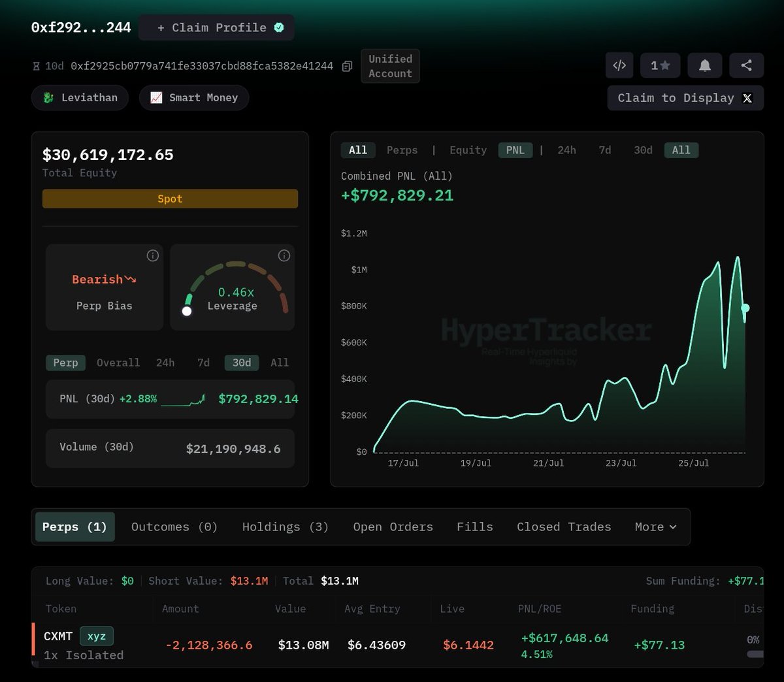Image resolution: width=784 pixels, height=682 pixels.
Task: Star this wallet with the 1-star button
Action: click(660, 65)
